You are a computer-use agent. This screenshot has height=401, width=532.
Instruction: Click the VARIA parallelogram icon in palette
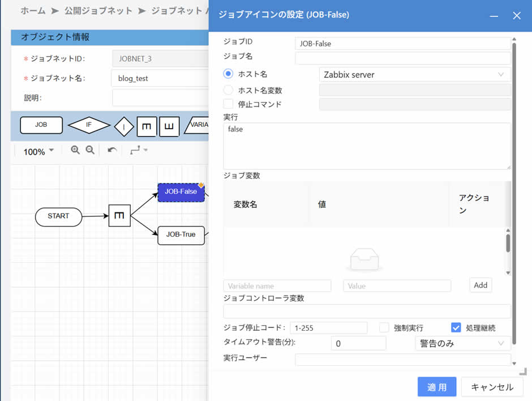click(198, 125)
